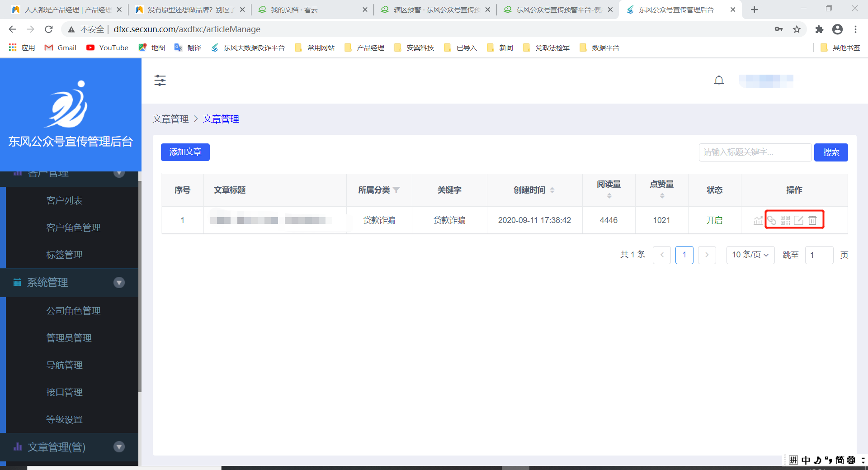Open the notification bell
The image size is (868, 470).
(719, 81)
